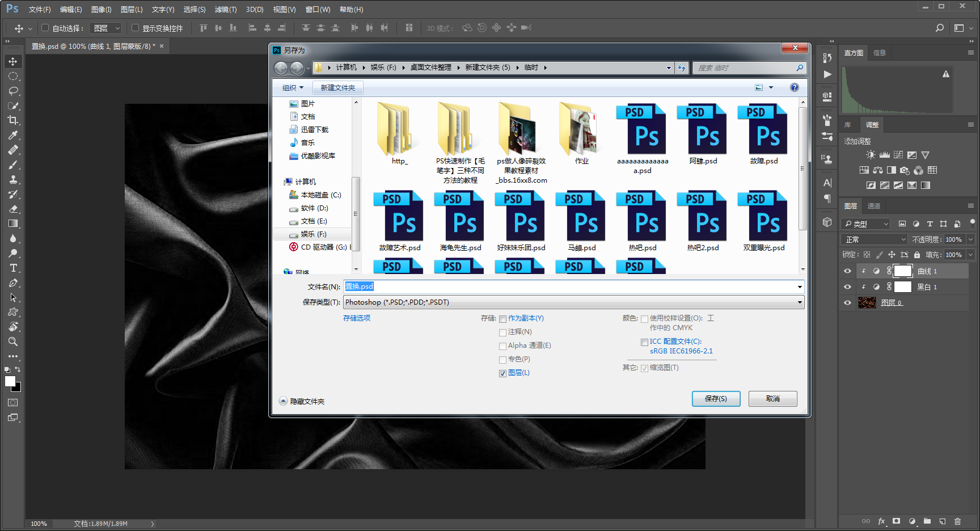
Task: Select the Brush tool
Action: pos(13,165)
